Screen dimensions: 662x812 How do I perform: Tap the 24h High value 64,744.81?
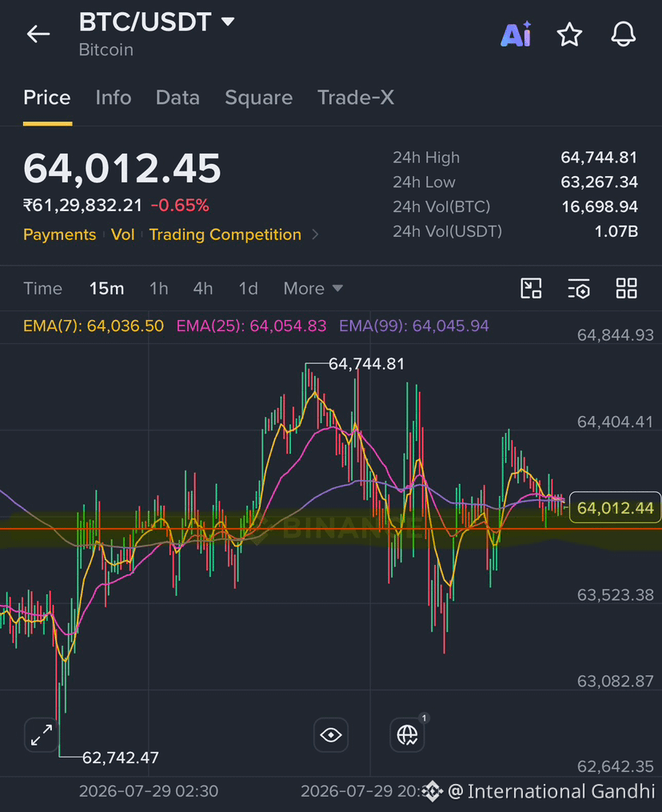click(599, 158)
